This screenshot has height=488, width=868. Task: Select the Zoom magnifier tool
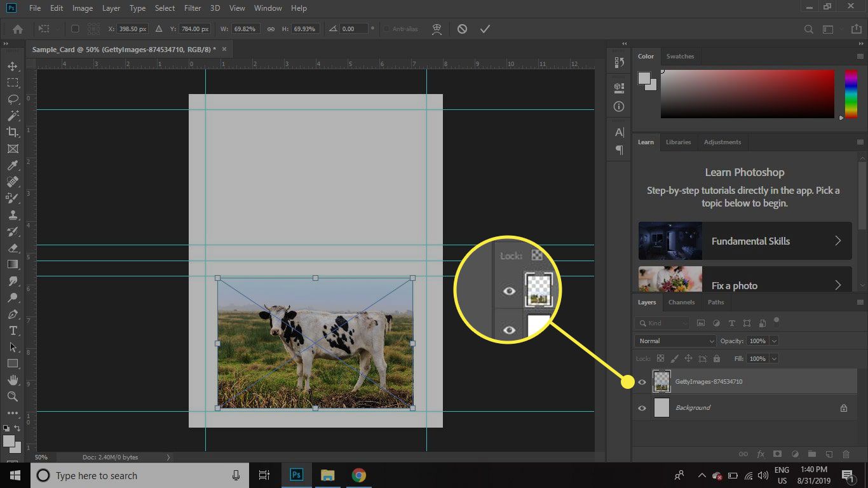tap(13, 396)
